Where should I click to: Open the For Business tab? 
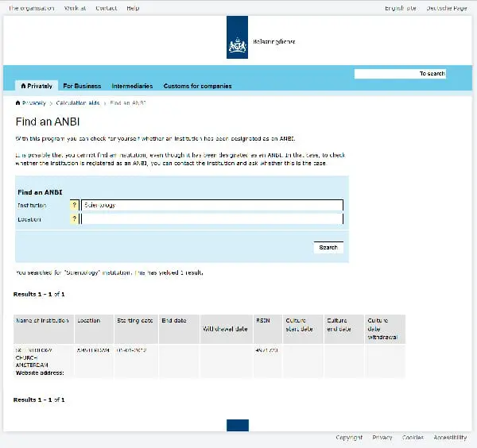click(82, 86)
